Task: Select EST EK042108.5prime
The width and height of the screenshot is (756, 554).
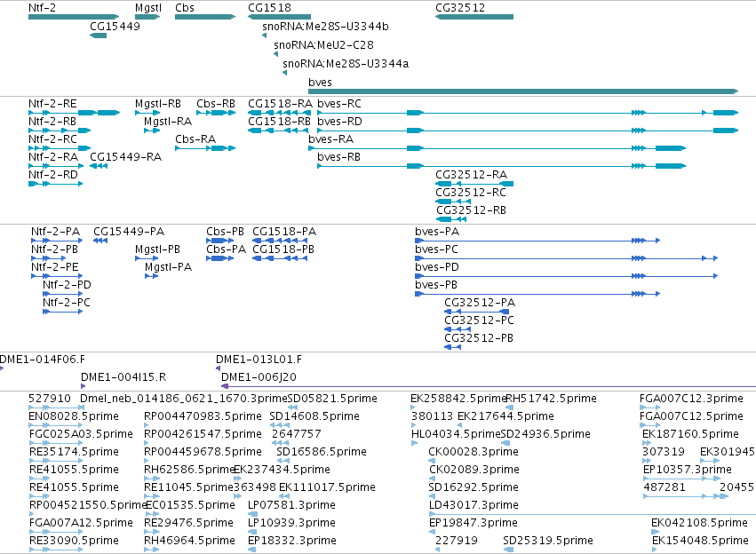Action: pos(700,523)
